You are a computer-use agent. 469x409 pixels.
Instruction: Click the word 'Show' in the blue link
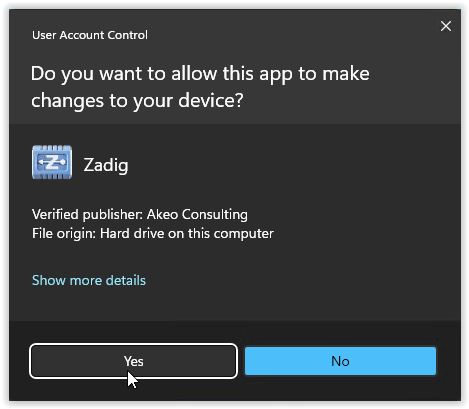pyautogui.click(x=49, y=280)
